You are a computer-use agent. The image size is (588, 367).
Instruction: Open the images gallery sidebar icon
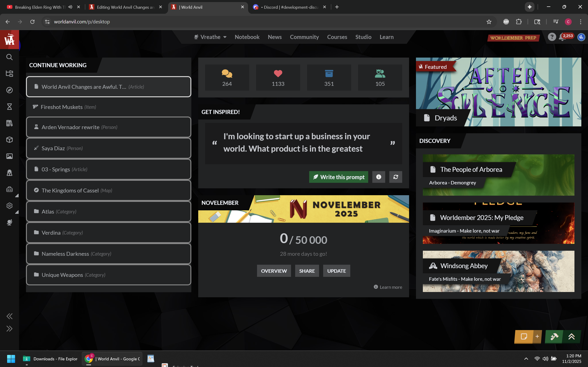tap(9, 156)
